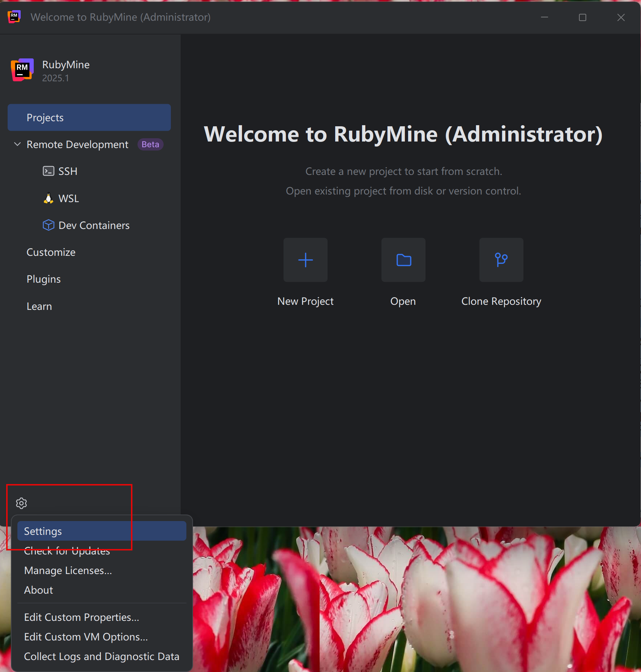This screenshot has width=641, height=672.
Task: Click the Clone Repository branch icon
Action: click(x=501, y=260)
